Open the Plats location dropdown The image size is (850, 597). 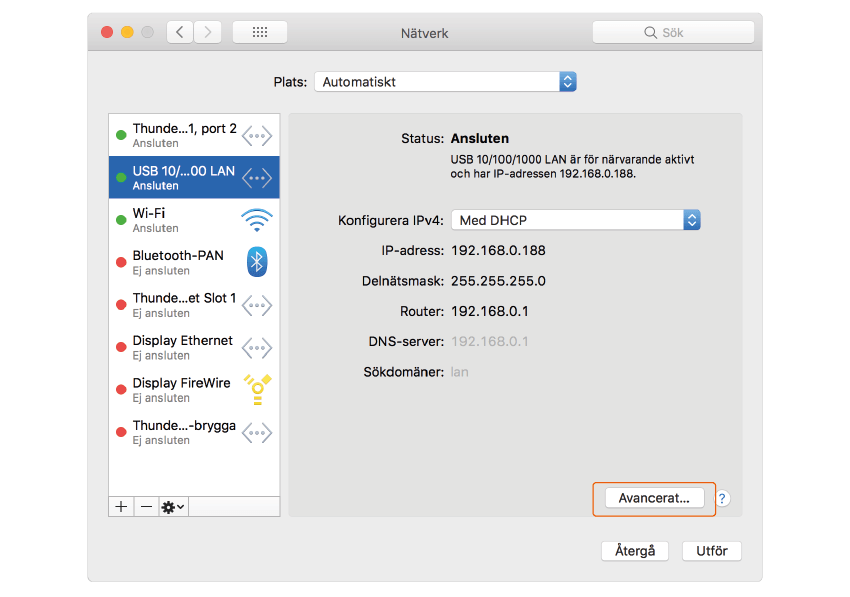tap(445, 82)
